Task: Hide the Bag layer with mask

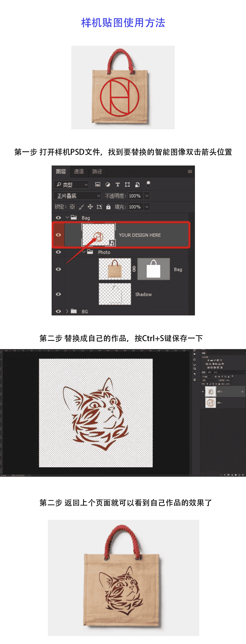Action: pyautogui.click(x=58, y=269)
